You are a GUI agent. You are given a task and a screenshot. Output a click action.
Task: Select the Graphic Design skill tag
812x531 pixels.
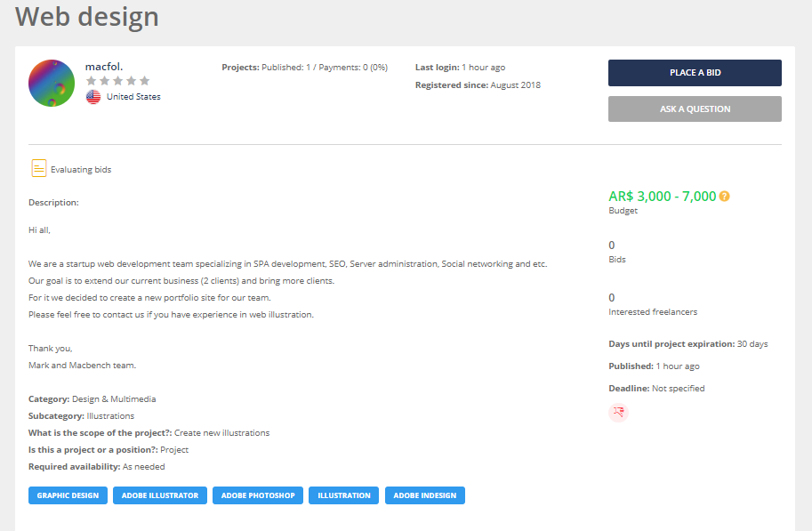pos(68,495)
